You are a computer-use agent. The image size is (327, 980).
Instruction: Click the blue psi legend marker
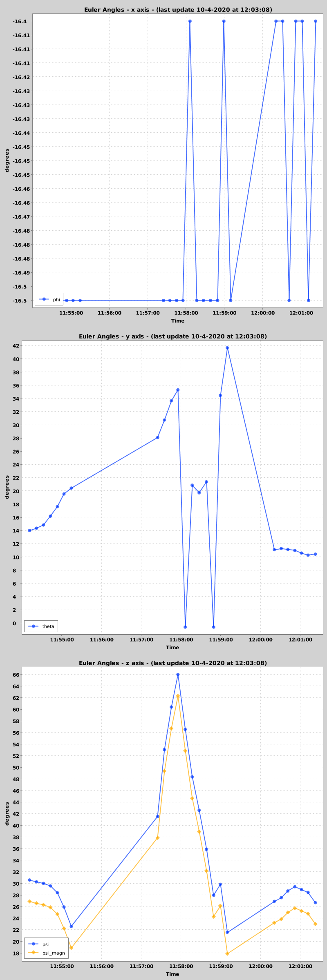[x=34, y=944]
